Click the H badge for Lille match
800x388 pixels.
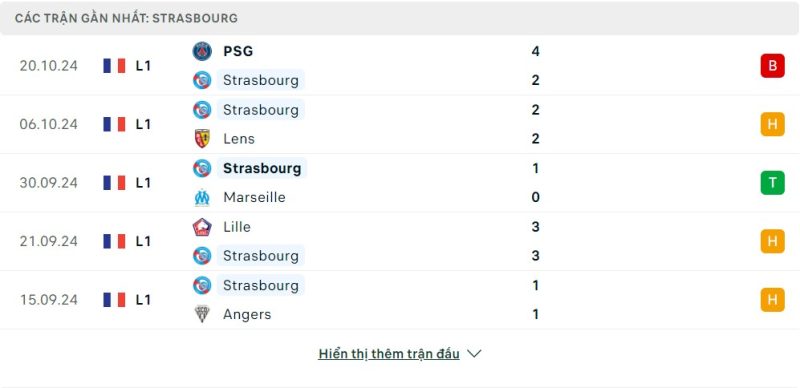point(772,241)
